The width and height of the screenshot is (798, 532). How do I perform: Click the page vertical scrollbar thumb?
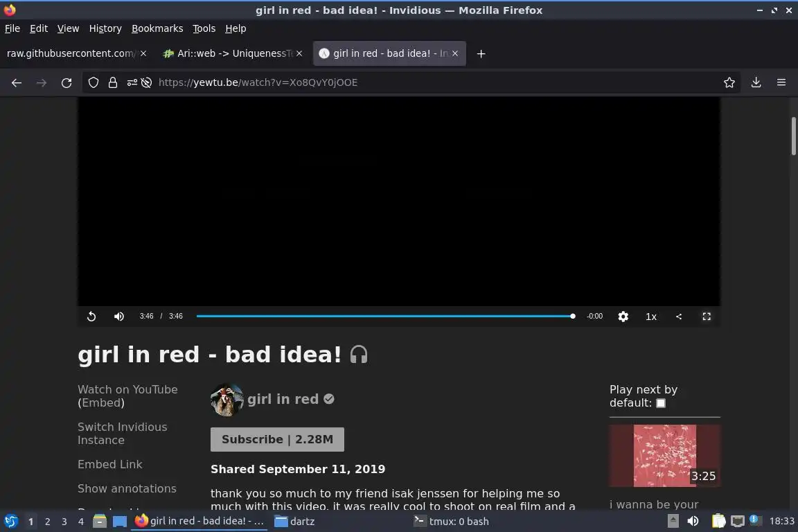(793, 136)
